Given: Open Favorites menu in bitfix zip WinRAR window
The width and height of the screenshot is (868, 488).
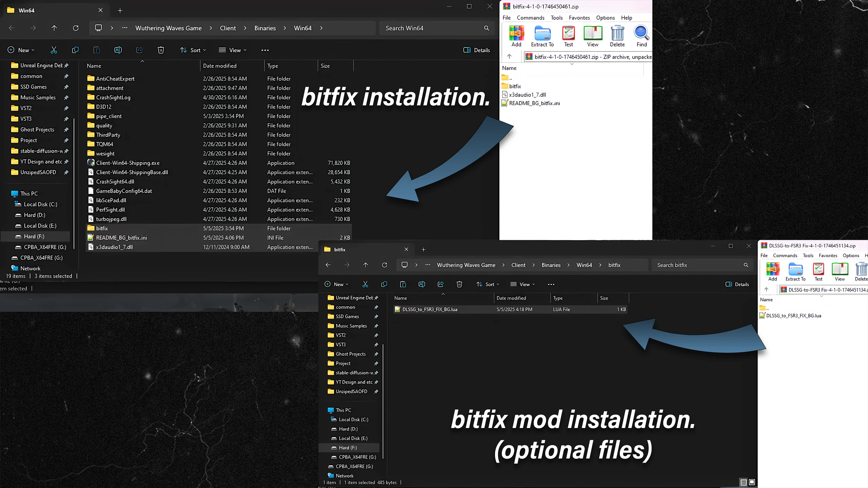Looking at the screenshot, I should point(579,18).
